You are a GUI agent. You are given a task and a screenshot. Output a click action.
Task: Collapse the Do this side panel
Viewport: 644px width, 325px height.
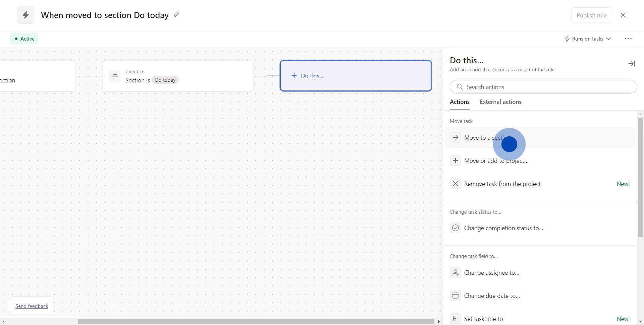[x=631, y=64]
